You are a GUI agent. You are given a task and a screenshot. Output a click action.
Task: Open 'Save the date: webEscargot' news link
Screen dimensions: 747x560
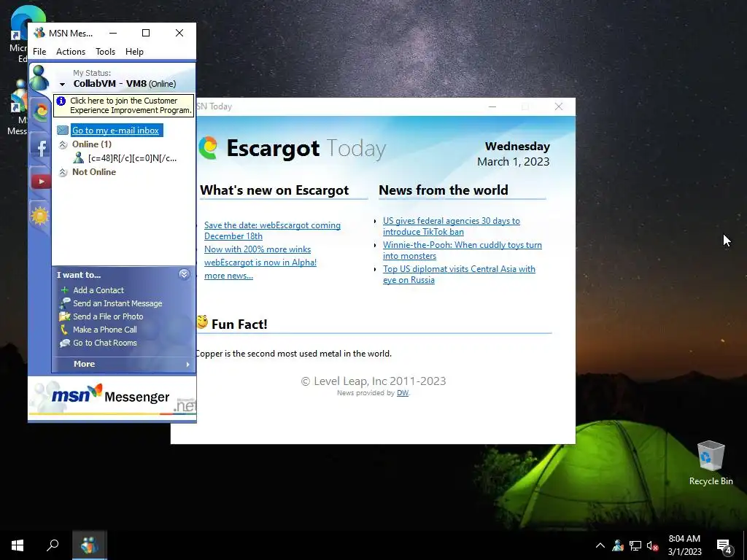coord(272,230)
